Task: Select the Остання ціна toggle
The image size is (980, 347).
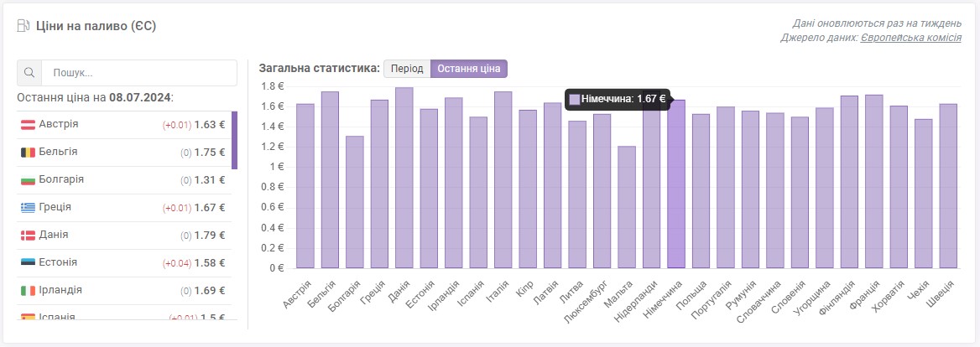Action: pos(469,69)
